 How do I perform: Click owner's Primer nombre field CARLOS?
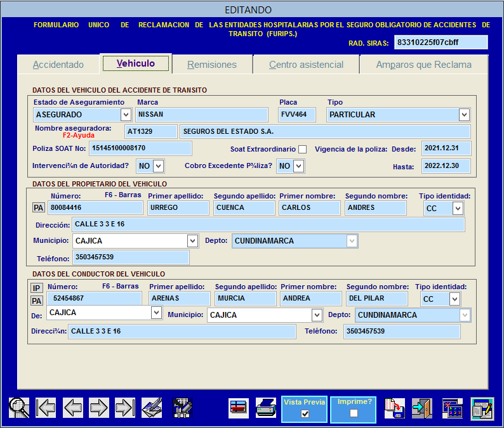point(310,208)
